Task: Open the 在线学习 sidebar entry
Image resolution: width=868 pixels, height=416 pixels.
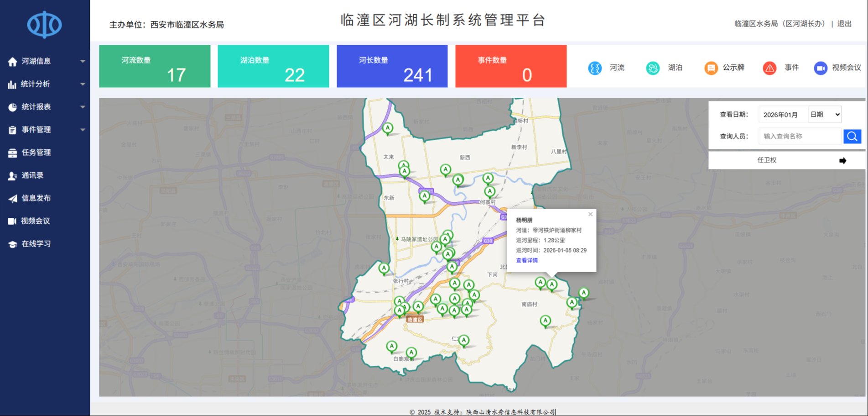Action: pos(36,244)
